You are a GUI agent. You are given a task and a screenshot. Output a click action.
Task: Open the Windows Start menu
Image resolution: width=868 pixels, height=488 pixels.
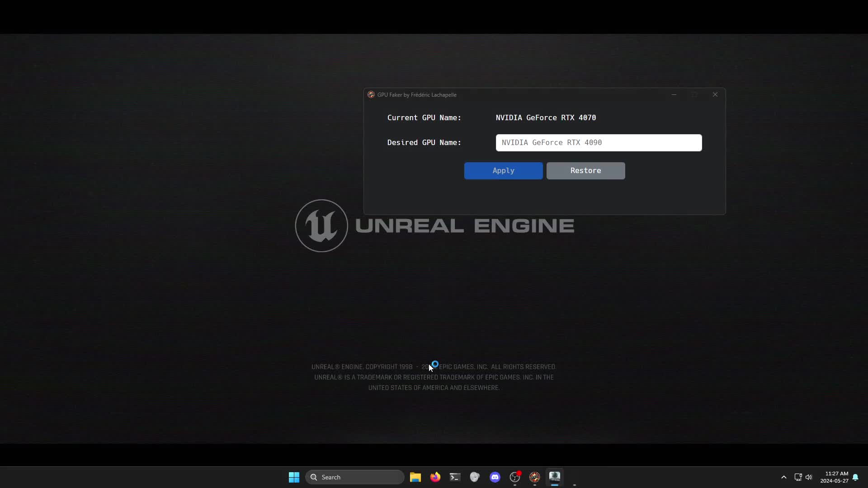pos(294,477)
